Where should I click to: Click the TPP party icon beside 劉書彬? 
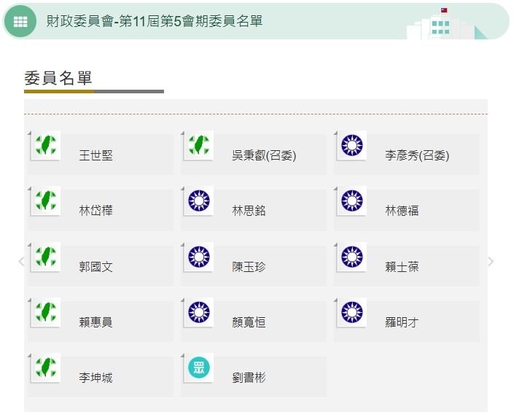tap(199, 368)
